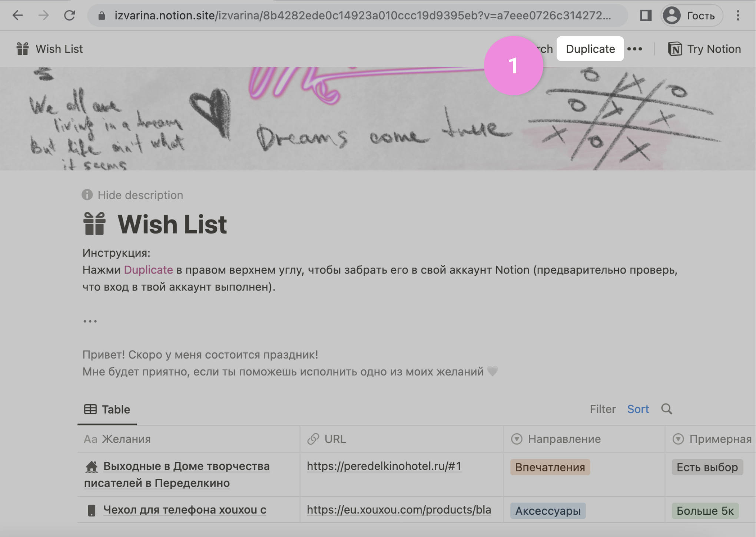
Task: Click the search icon in toolbar
Action: (667, 408)
